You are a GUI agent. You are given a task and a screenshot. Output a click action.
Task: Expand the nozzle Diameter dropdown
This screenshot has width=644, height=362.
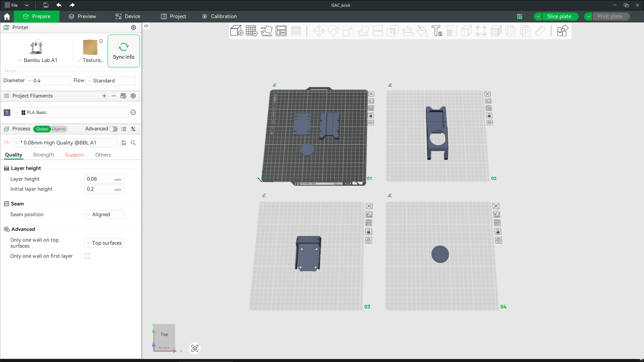click(49, 81)
